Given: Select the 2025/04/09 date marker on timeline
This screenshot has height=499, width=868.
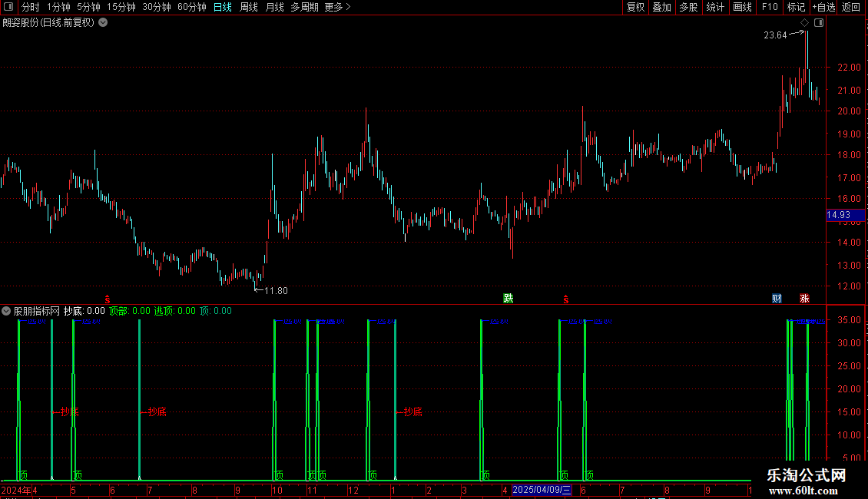Looking at the screenshot, I should click(542, 490).
